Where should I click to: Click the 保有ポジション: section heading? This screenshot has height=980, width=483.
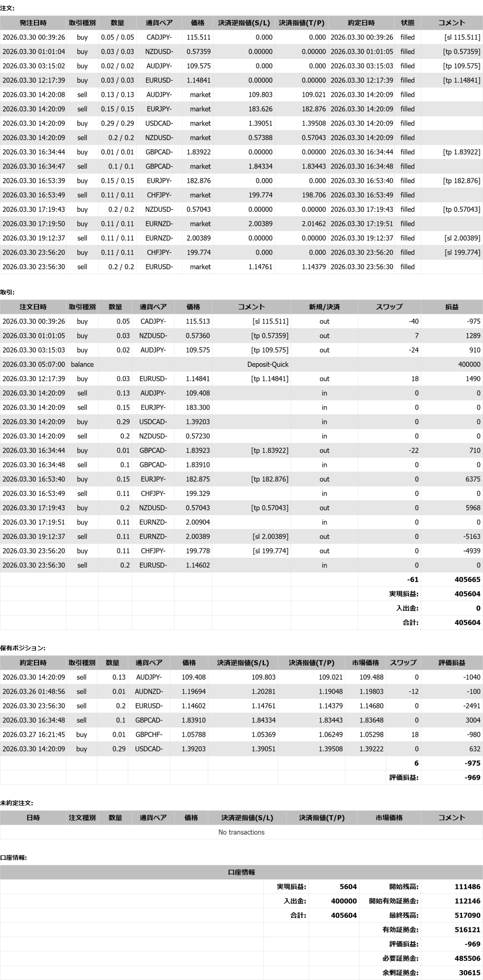coord(23,648)
